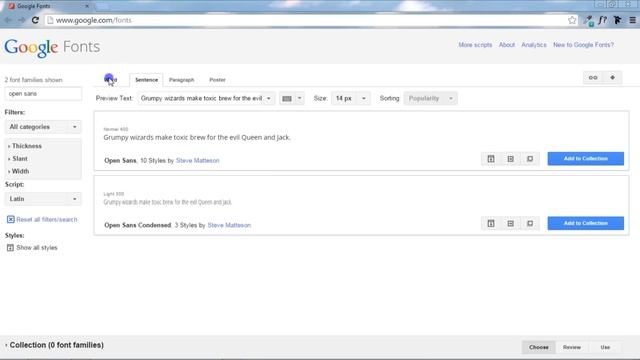Click the browser address bar URL
This screenshot has height=360, width=640.
coord(93,20)
